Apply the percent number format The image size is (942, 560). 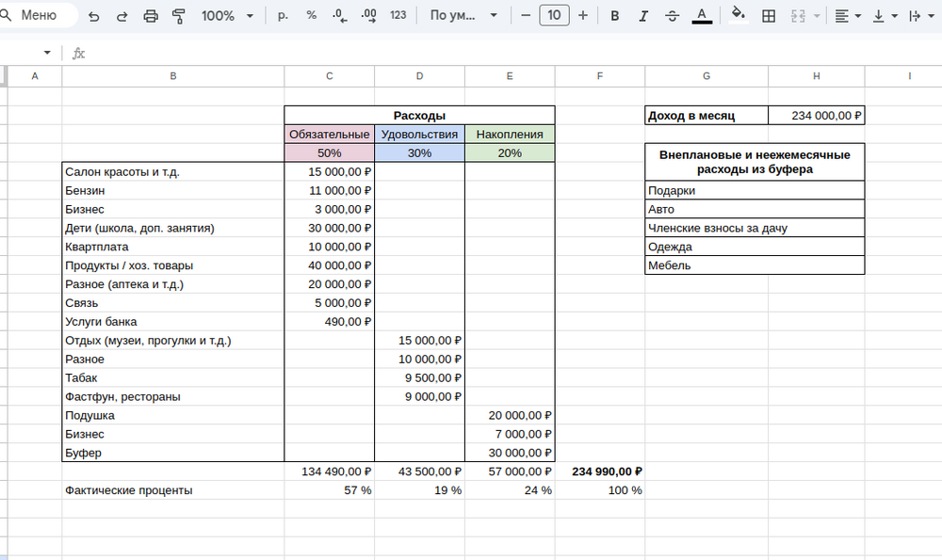pyautogui.click(x=311, y=16)
